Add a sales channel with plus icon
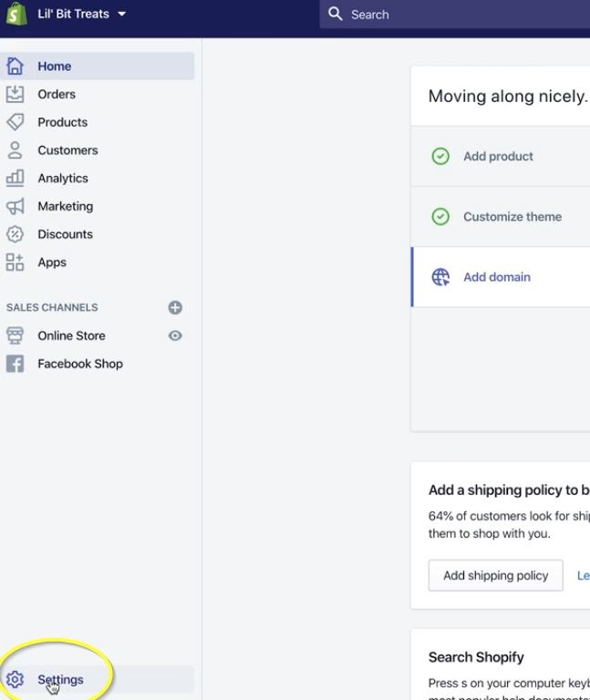 pyautogui.click(x=175, y=307)
